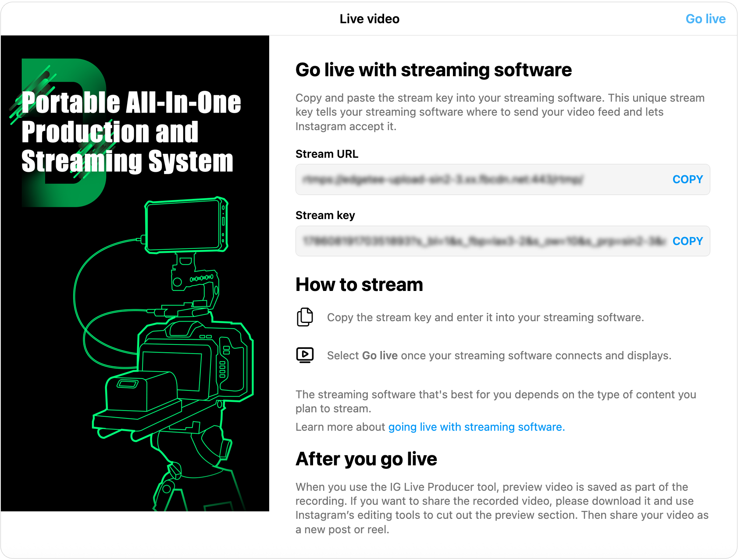Click the How to stream heading

pos(360,285)
